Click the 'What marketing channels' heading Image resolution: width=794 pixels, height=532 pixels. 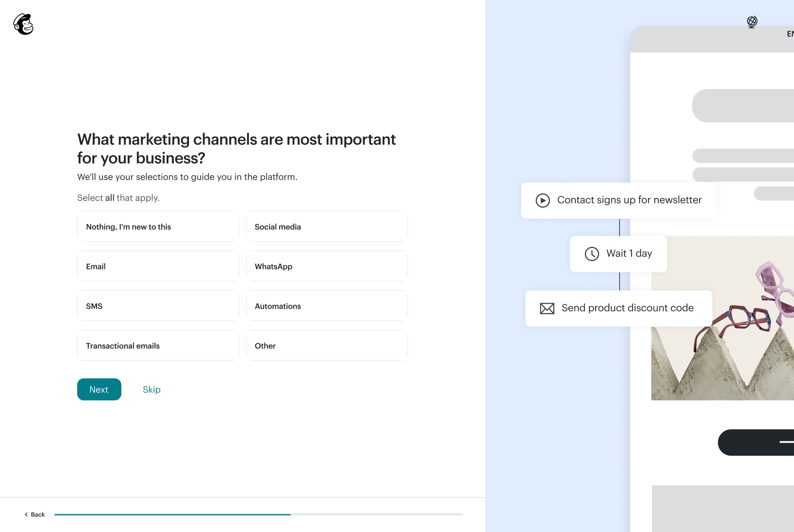[236, 148]
